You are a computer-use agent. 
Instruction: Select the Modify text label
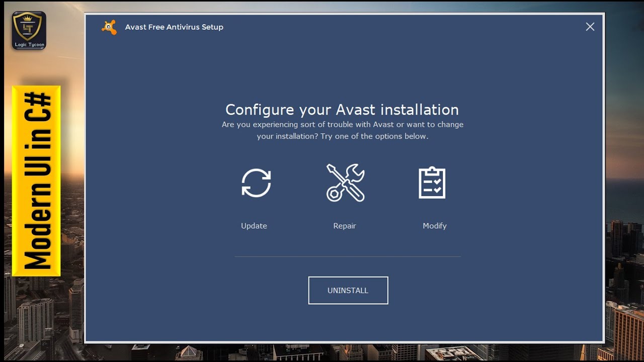pos(435,226)
